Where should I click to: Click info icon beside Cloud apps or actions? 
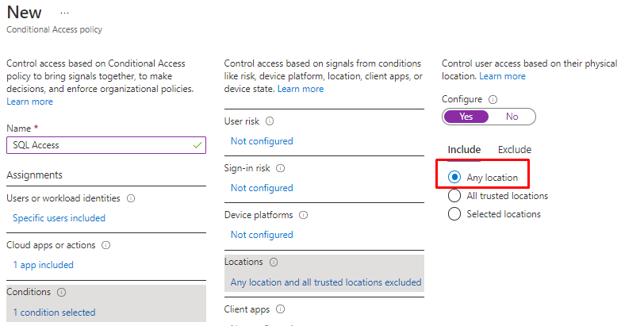coord(105,245)
